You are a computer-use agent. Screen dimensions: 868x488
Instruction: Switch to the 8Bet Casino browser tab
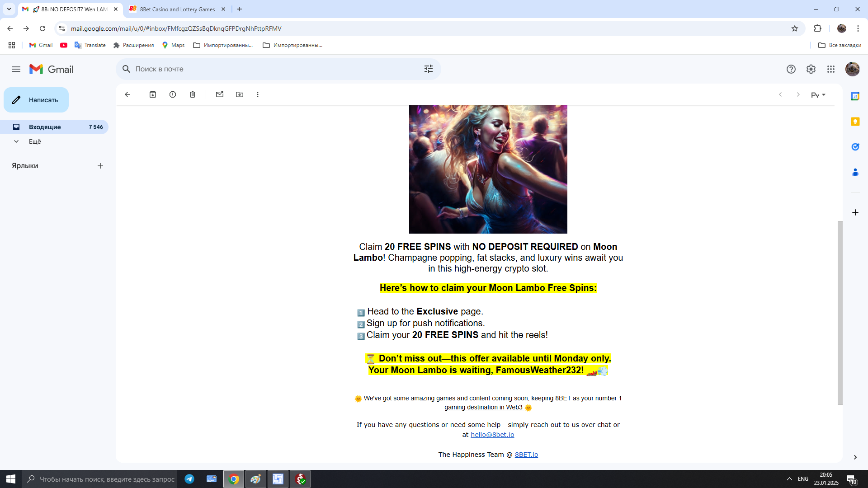point(177,9)
